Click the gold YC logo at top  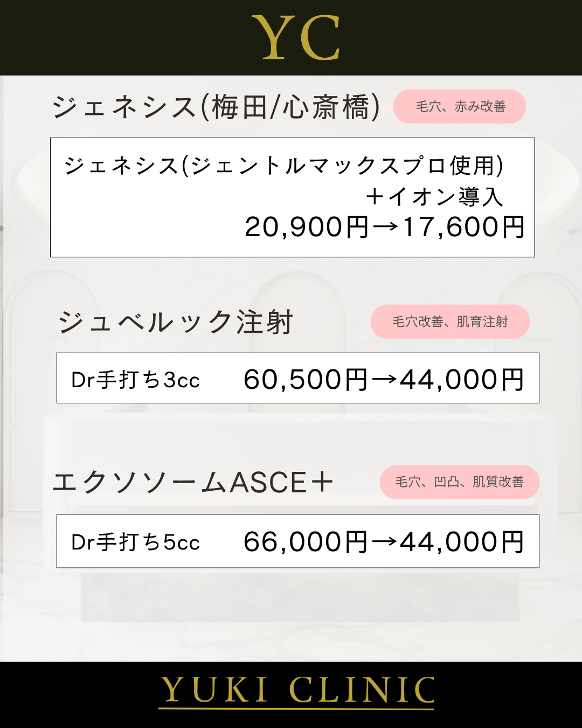pos(296,37)
